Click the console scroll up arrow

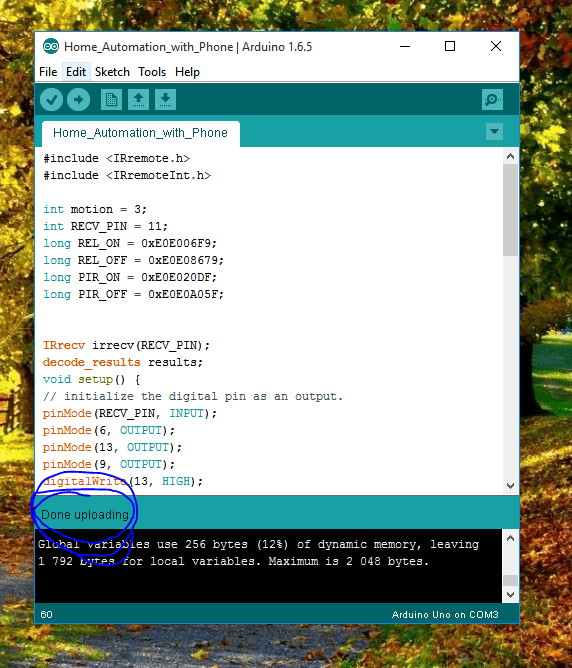tap(510, 538)
